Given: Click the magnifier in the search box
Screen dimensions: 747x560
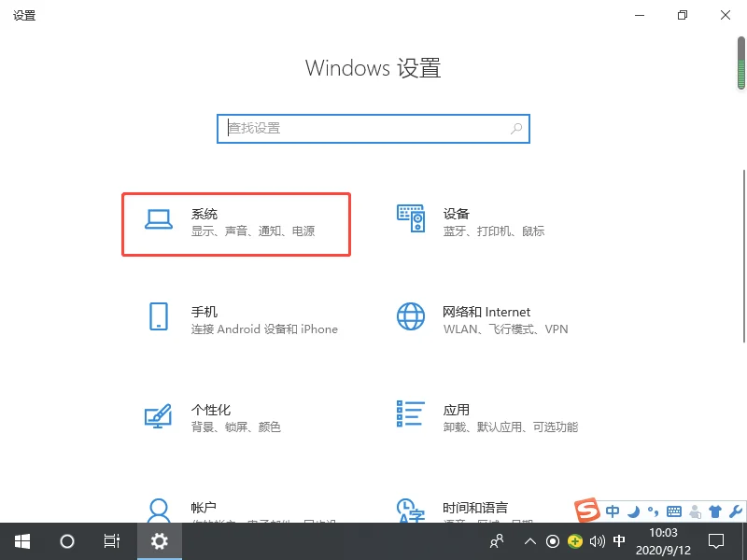Looking at the screenshot, I should pyautogui.click(x=516, y=128).
